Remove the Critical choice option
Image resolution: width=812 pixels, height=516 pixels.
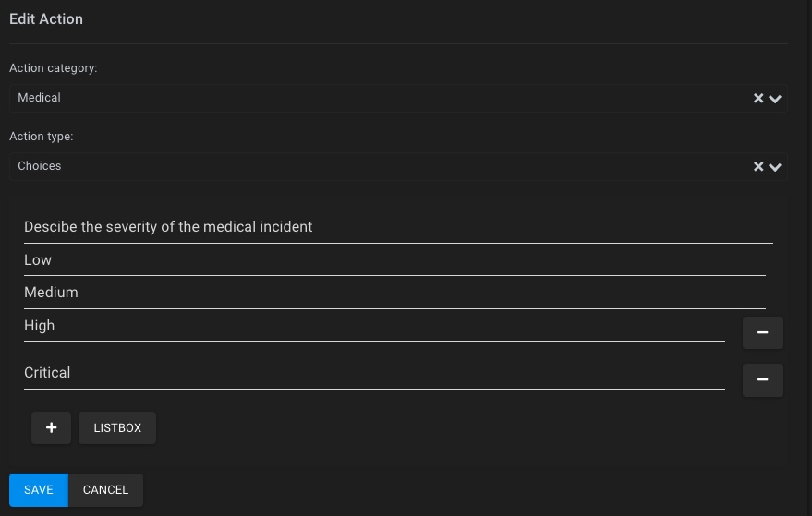tap(762, 379)
